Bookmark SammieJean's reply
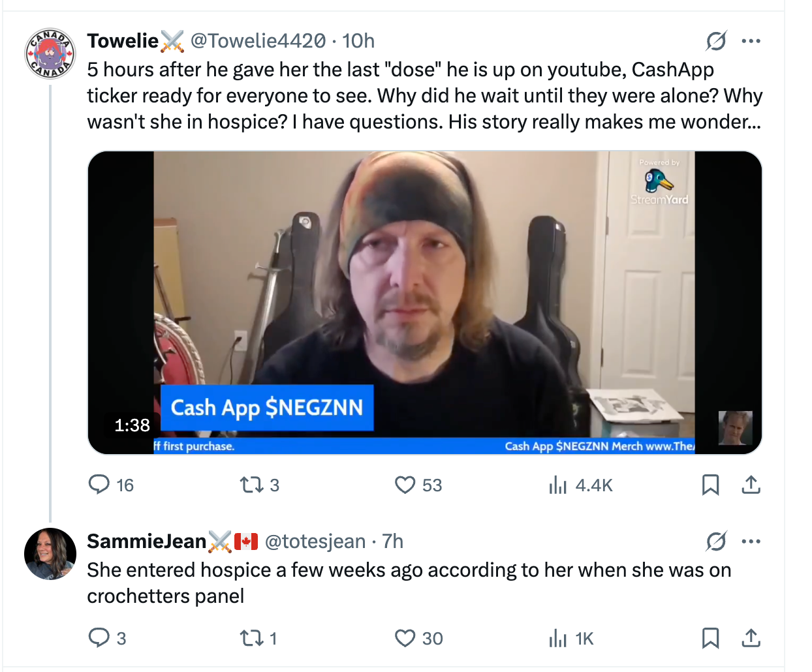The height and width of the screenshot is (672, 812). (x=710, y=637)
